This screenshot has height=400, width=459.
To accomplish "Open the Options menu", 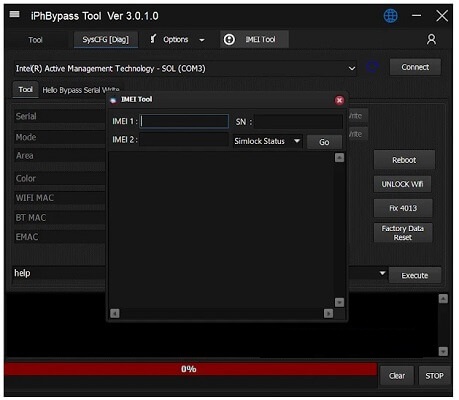I will (x=175, y=39).
